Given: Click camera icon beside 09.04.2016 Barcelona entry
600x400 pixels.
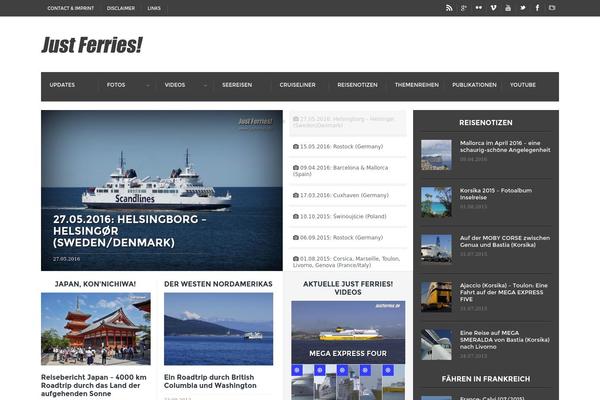Looking at the screenshot, I should (295, 168).
